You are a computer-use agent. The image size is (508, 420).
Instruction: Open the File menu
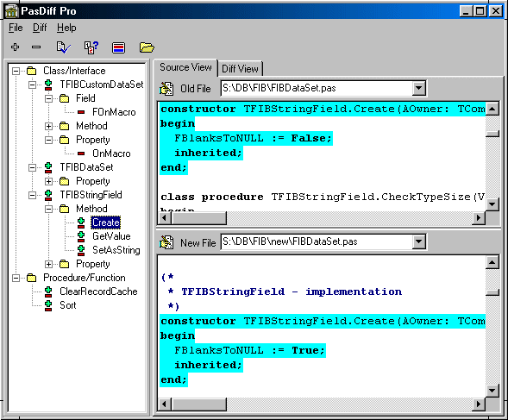pos(16,28)
